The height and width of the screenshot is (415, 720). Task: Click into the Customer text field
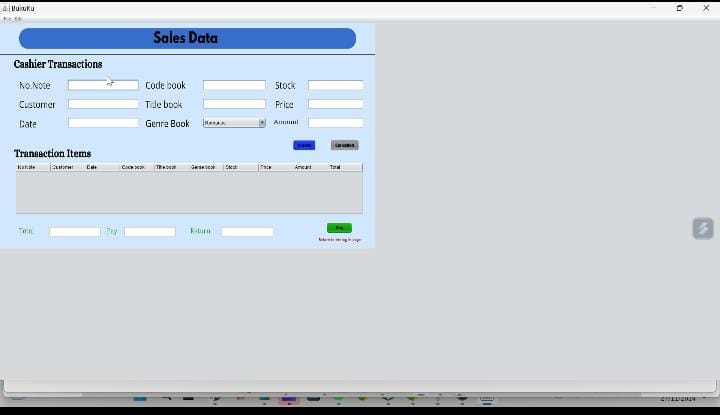tap(103, 104)
